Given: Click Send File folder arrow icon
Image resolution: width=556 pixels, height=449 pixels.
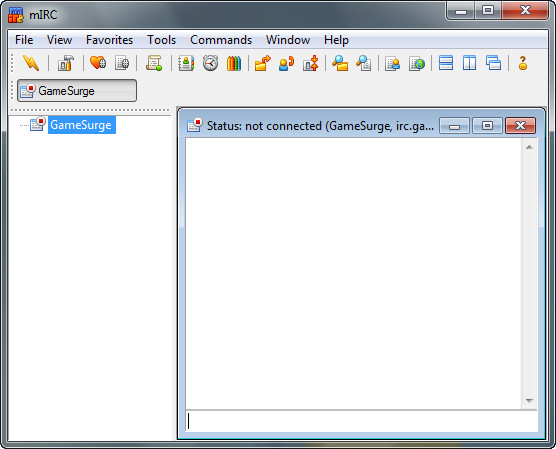Looking at the screenshot, I should pyautogui.click(x=263, y=63).
